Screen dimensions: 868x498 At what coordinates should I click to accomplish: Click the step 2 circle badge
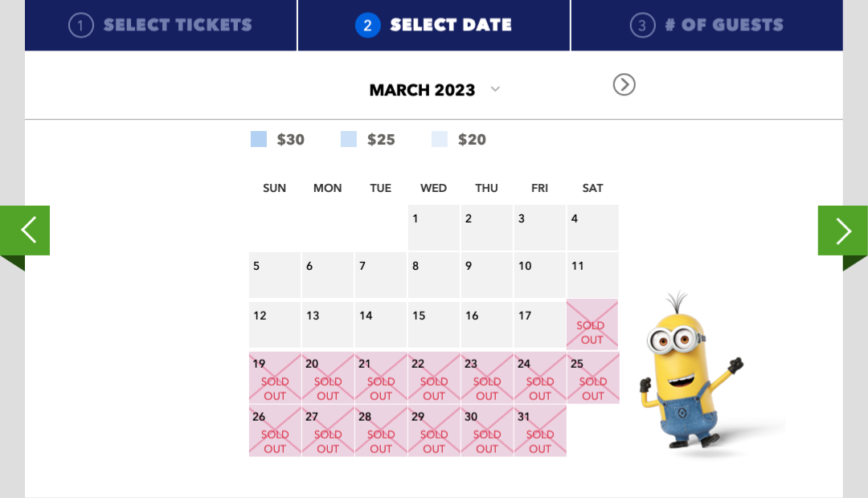[x=367, y=26]
